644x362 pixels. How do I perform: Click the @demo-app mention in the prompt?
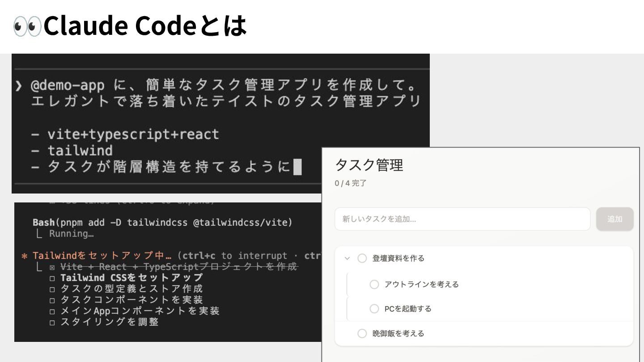(x=68, y=85)
